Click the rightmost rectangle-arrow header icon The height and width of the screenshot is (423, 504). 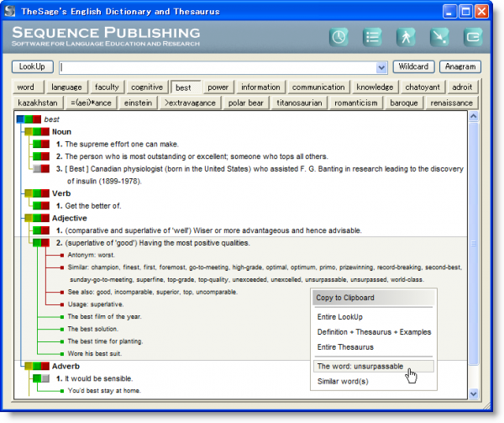[x=473, y=37]
